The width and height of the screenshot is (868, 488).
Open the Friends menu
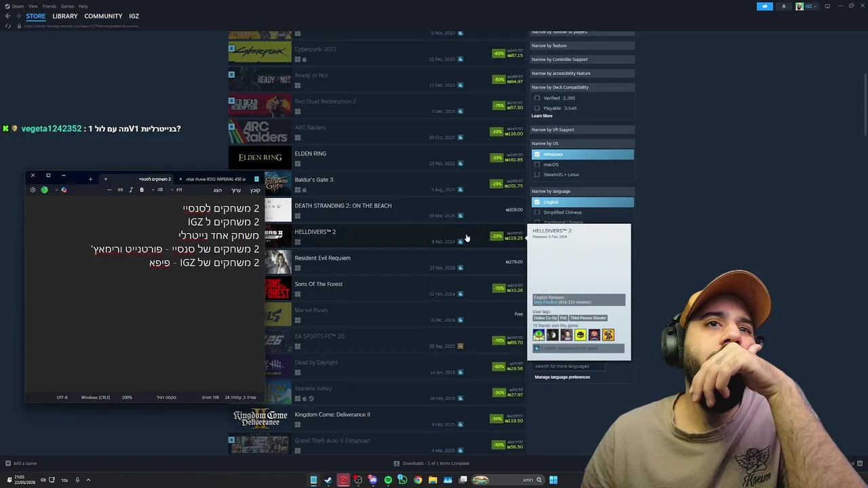(x=49, y=6)
